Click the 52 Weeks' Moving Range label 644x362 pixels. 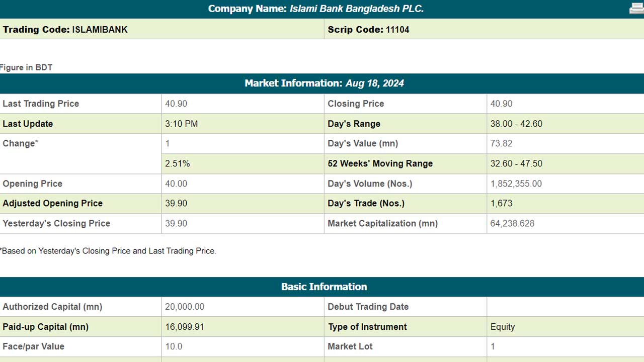(380, 163)
